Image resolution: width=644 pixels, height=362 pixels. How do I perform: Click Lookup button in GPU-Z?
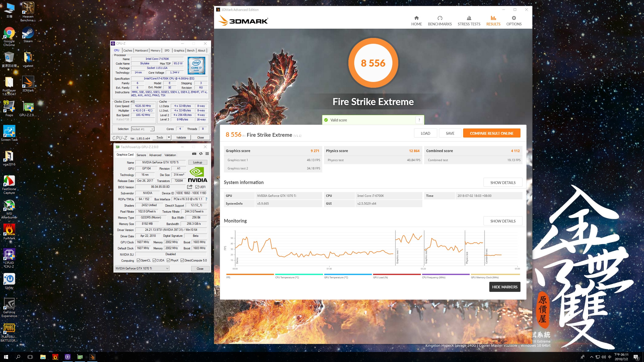(x=198, y=162)
